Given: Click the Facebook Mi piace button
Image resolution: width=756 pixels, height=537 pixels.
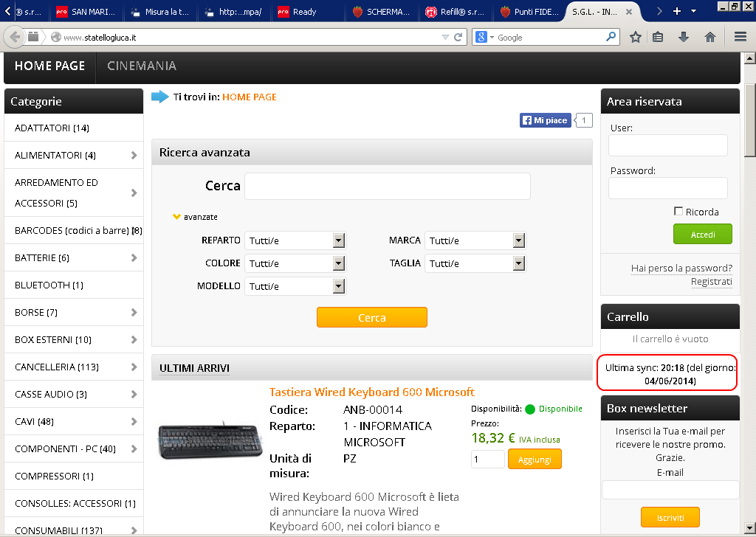Looking at the screenshot, I should [546, 120].
